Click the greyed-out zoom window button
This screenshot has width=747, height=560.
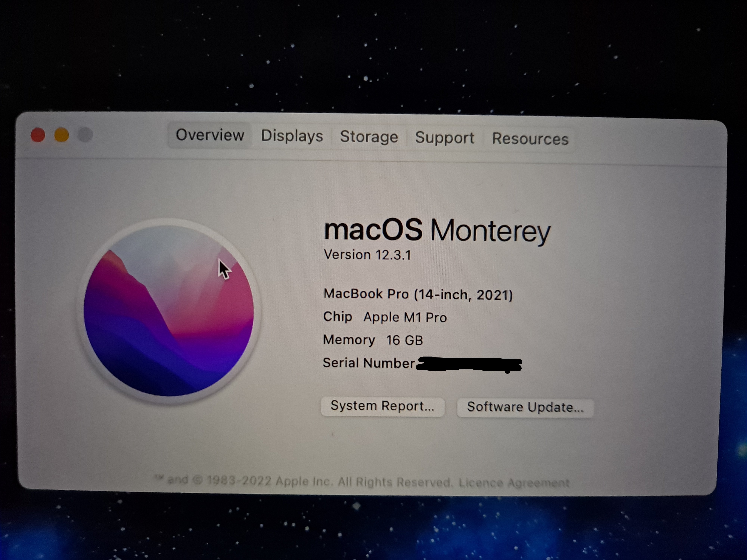[86, 135]
